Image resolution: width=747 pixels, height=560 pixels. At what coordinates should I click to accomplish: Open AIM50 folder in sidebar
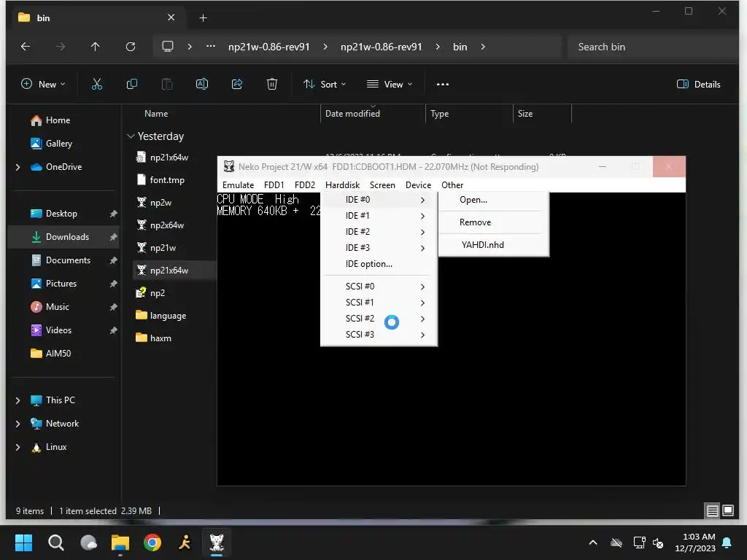coord(58,354)
